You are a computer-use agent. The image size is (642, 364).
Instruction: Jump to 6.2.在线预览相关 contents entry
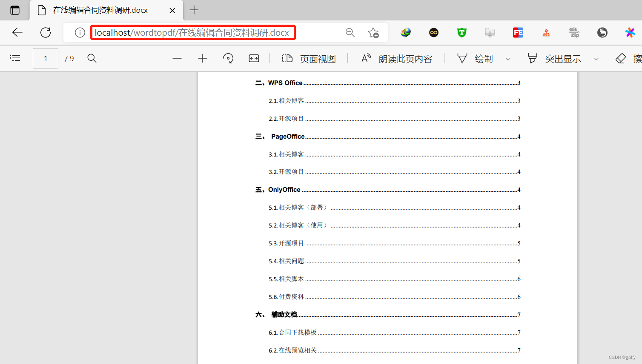click(395, 350)
